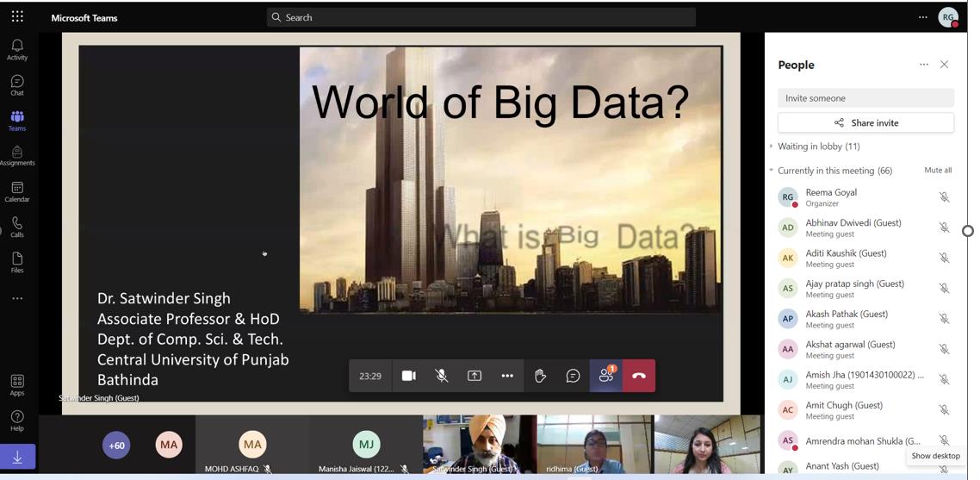Viewport: 980px width, 480px height.
Task: Go to Calls in sidebar
Action: click(x=17, y=227)
